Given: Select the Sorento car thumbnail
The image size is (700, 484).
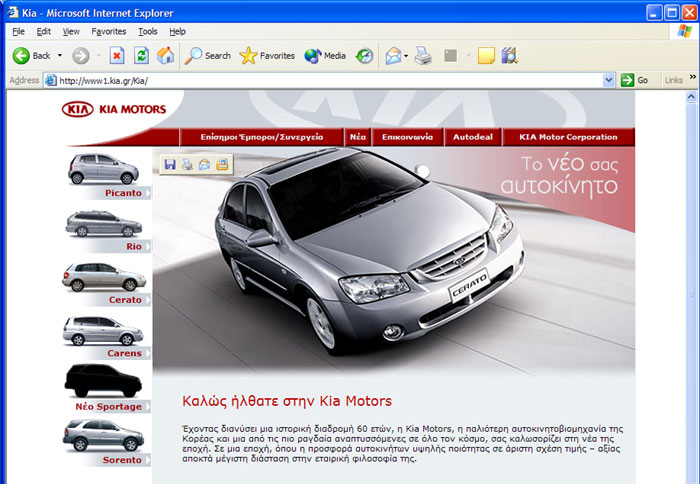Looking at the screenshot, I should pos(103,435).
